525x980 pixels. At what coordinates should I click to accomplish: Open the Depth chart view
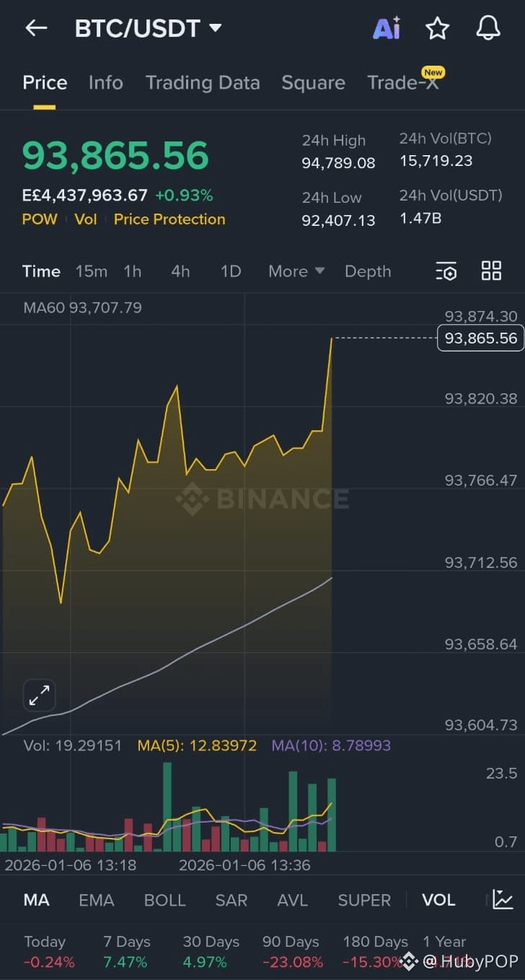coord(368,271)
